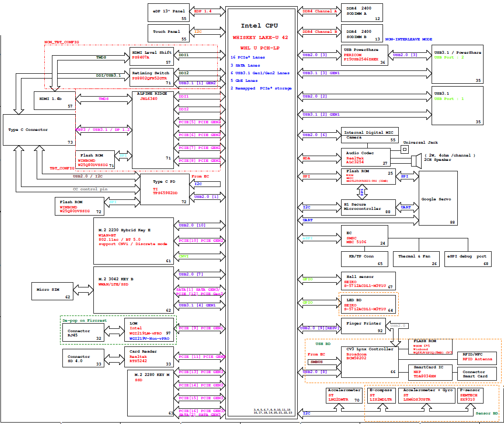
Task: Select the Finger Printer block
Action: tap(363, 326)
